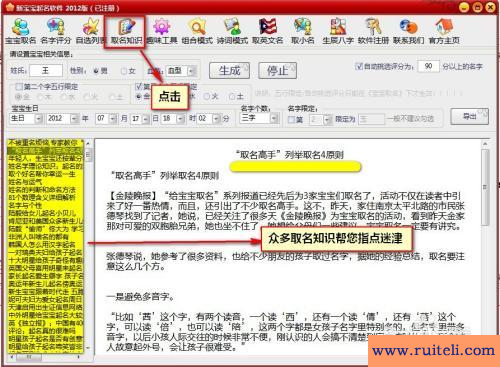Select article 名字与个性 in the list

click(x=25, y=205)
